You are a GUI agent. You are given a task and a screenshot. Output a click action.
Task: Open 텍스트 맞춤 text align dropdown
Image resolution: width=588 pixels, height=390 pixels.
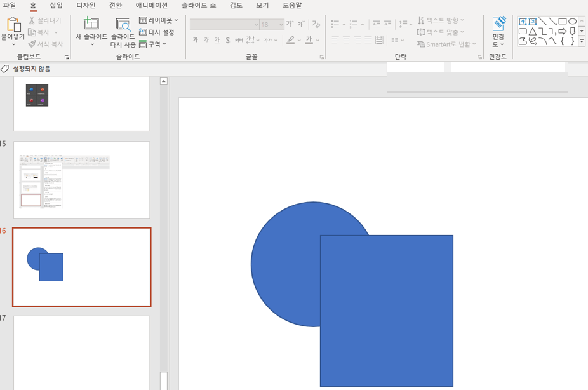tap(441, 32)
